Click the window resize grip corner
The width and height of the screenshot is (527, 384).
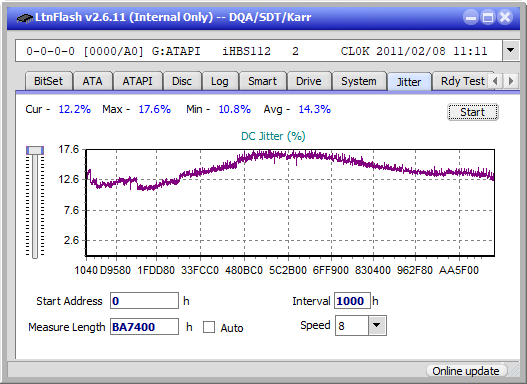[514, 372]
